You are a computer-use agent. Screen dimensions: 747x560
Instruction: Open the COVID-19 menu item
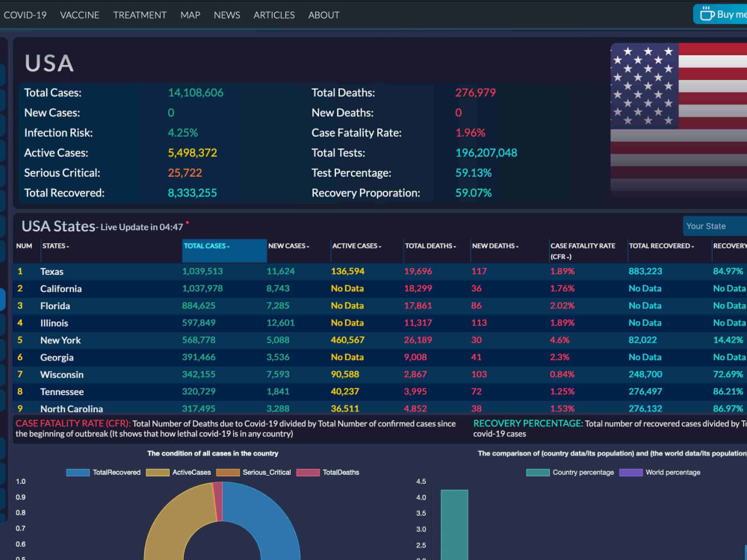click(x=25, y=15)
